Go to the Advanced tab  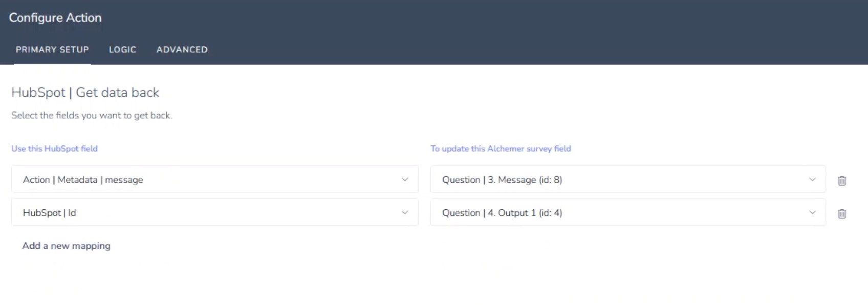(182, 50)
